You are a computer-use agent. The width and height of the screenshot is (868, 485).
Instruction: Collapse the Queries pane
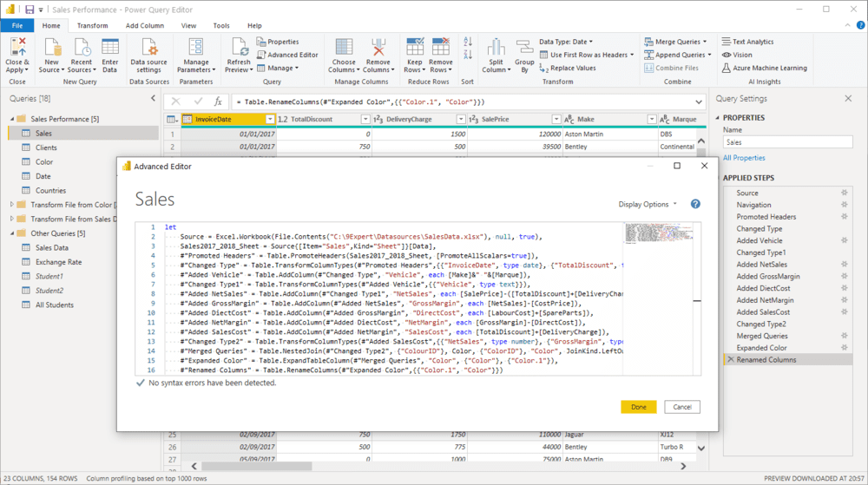(x=154, y=98)
